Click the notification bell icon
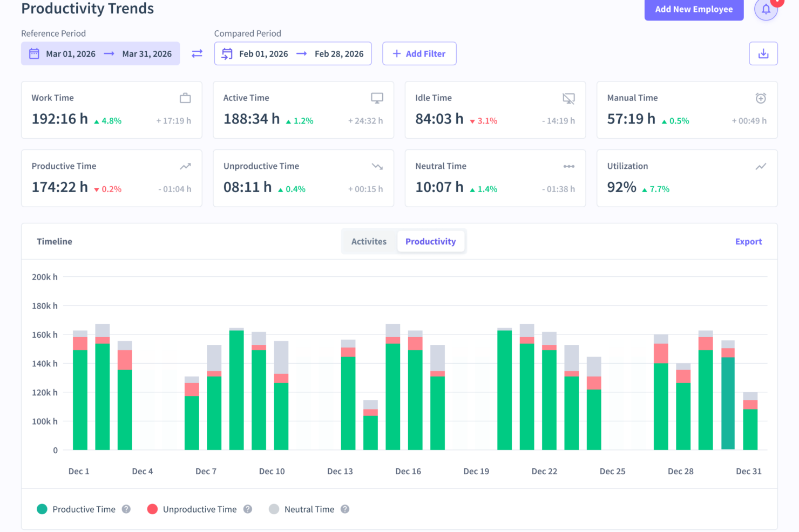Viewport: 799px width, 532px height. 766,9
